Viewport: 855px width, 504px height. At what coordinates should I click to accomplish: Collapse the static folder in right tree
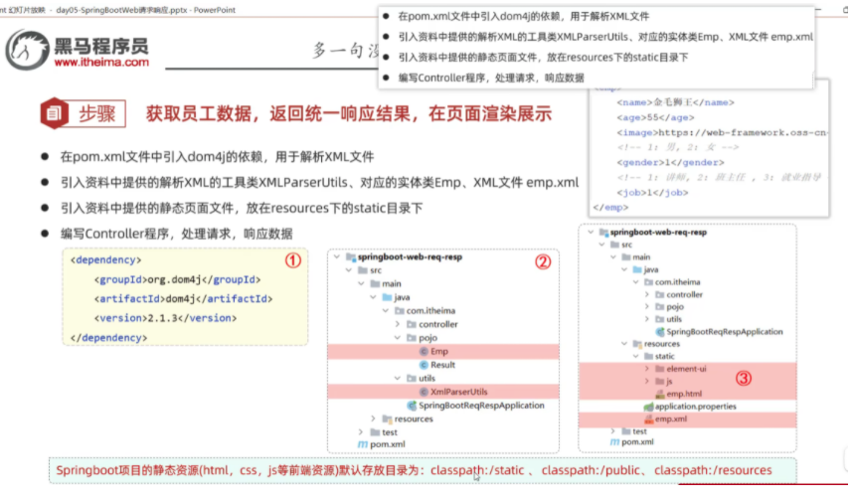636,356
